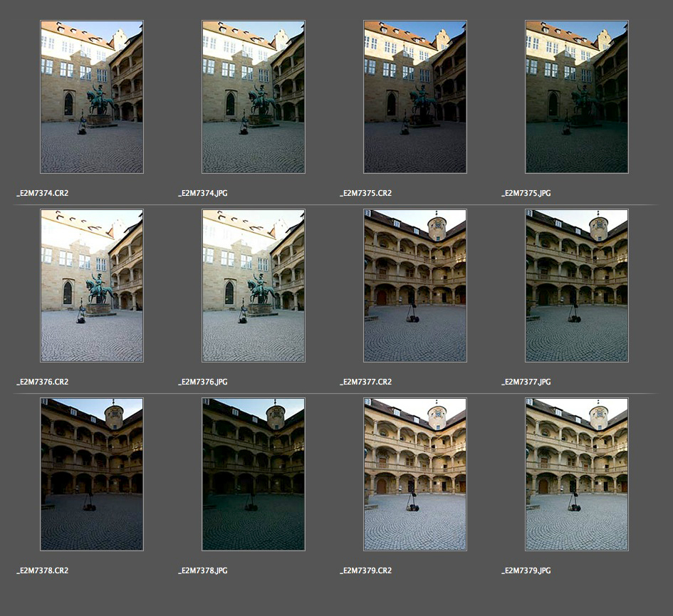This screenshot has height=616, width=673.
Task: Select the _E2M7379.CR2 thumbnail image
Action: point(415,474)
